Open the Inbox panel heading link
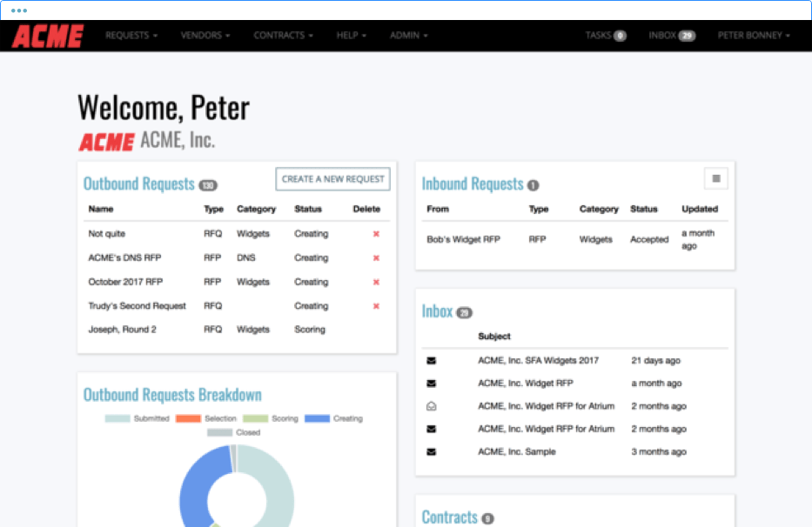 [x=437, y=311]
